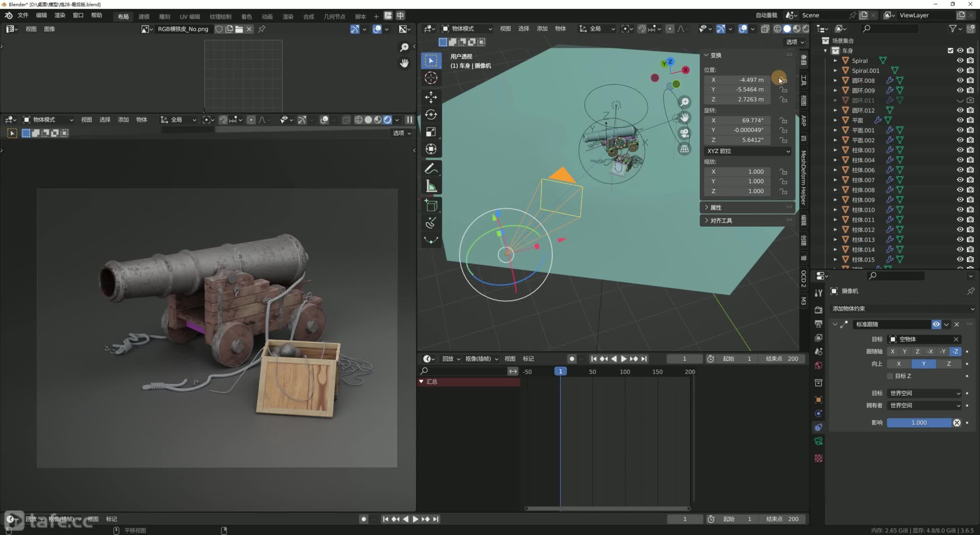
Task: Remove the 标准跟随 constraint
Action: click(x=957, y=325)
